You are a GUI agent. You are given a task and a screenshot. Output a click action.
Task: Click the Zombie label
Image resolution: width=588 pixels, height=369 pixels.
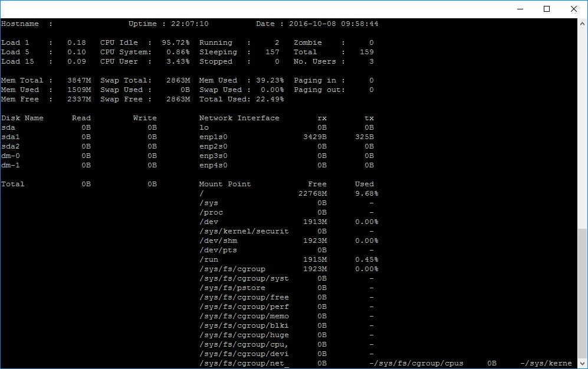point(307,42)
